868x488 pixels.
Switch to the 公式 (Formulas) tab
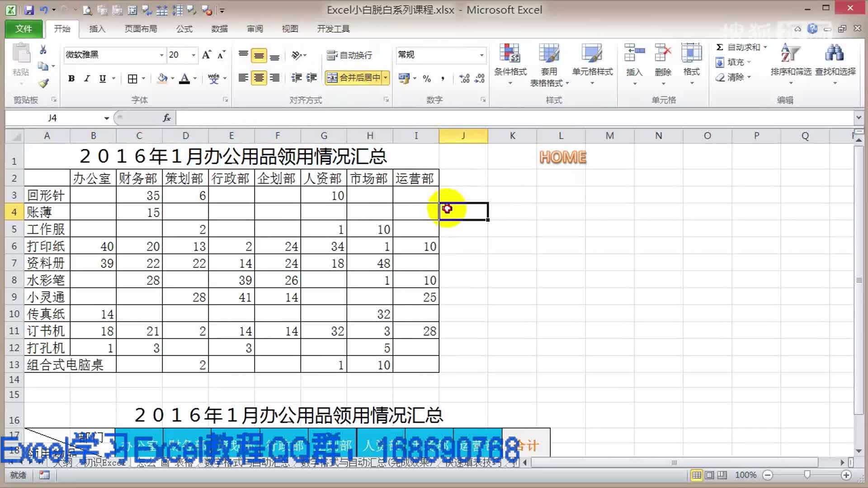click(184, 29)
